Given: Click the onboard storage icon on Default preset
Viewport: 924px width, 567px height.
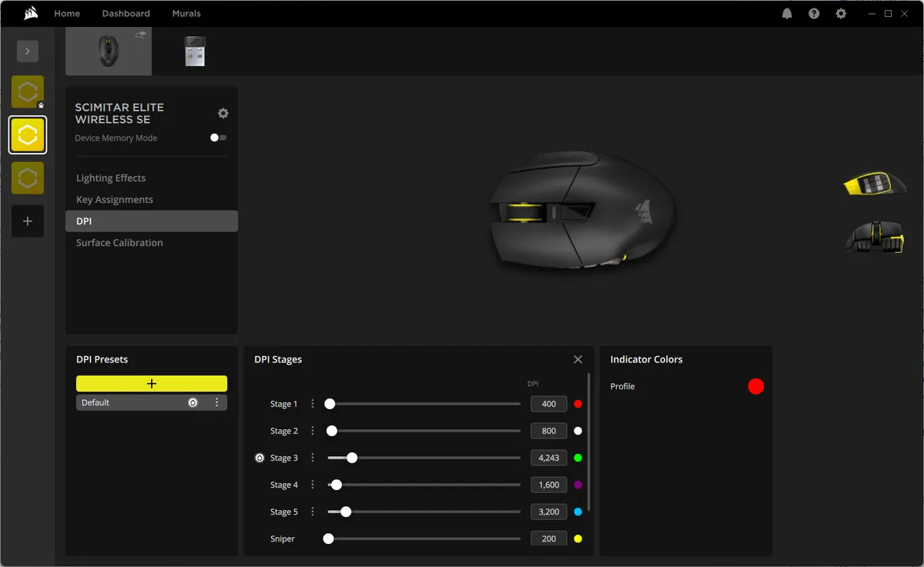Looking at the screenshot, I should [192, 402].
